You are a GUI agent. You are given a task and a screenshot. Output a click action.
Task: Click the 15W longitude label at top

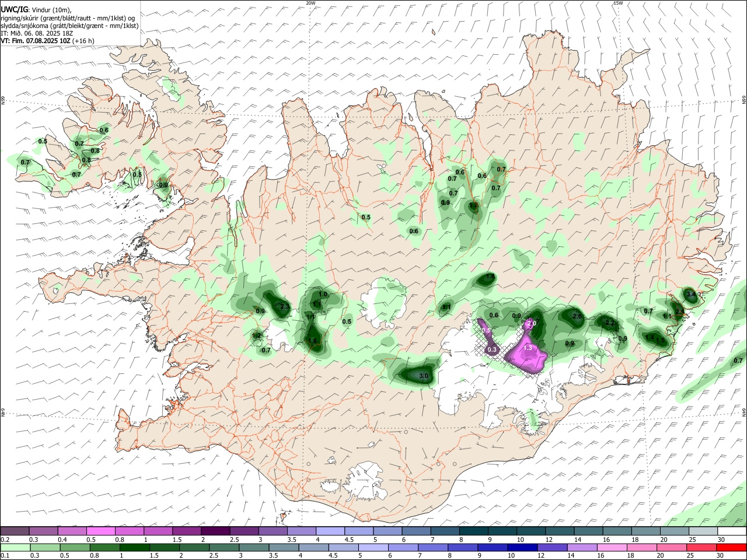click(618, 3)
